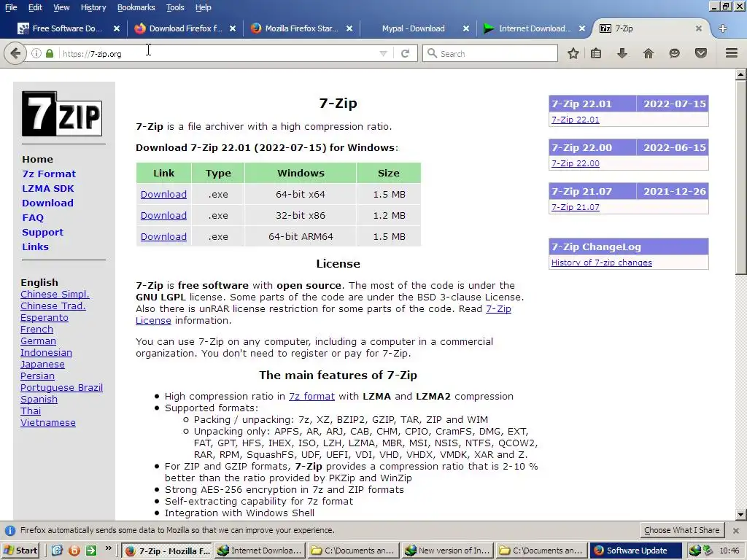
Task: Open the Edit menu
Action: (35, 7)
